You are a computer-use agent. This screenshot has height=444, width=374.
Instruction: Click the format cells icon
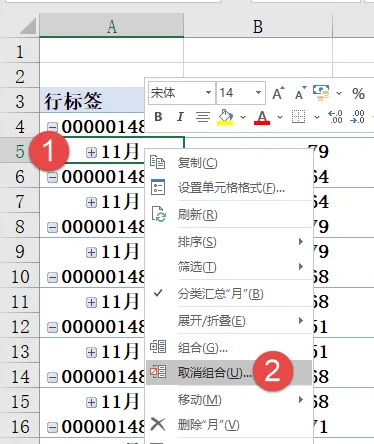coord(158,187)
